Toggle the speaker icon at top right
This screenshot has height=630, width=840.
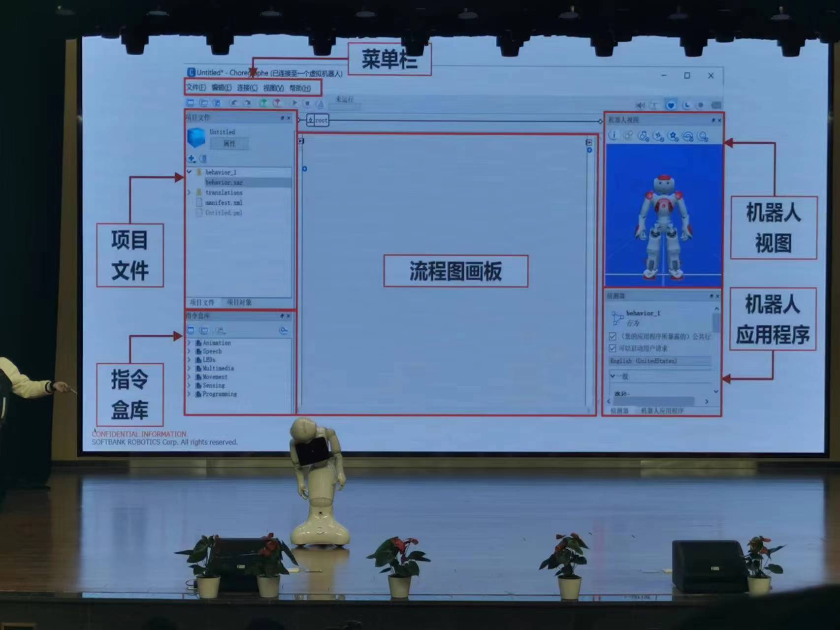coord(640,105)
